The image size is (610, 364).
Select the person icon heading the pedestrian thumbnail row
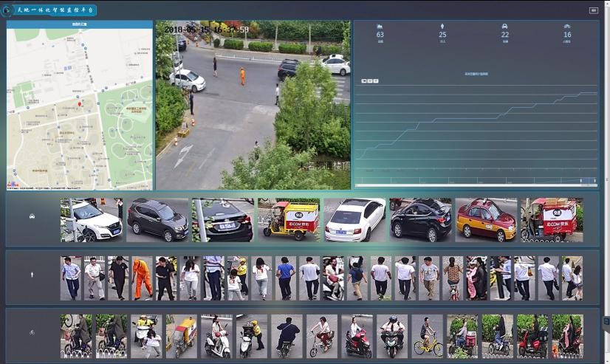[32, 275]
